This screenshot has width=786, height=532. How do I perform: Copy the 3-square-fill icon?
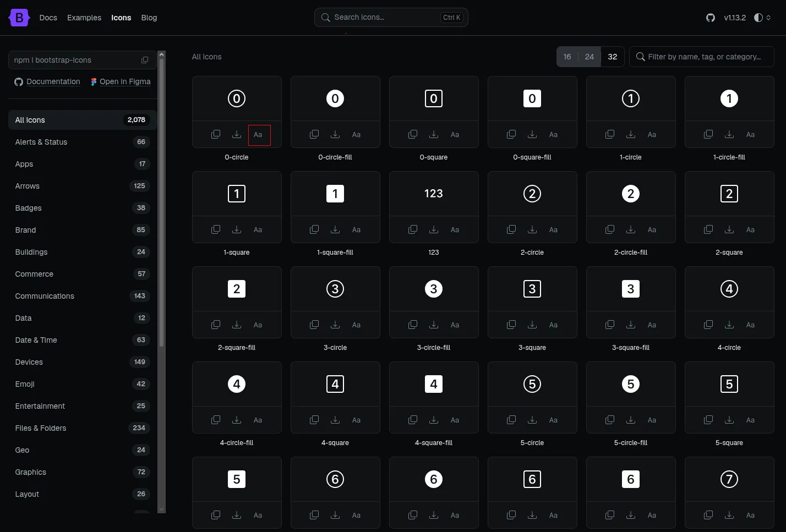tap(610, 325)
